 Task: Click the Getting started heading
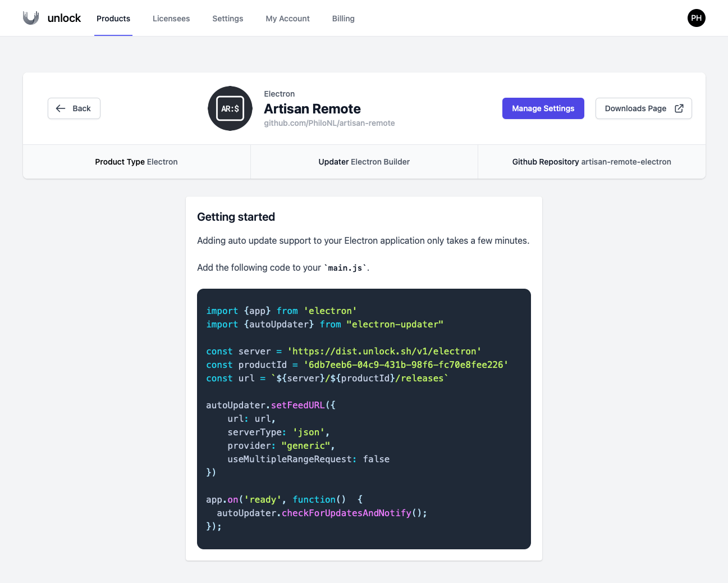click(236, 217)
